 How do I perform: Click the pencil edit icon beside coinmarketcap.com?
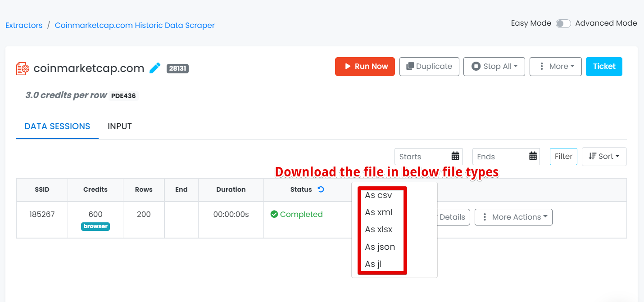[155, 68]
